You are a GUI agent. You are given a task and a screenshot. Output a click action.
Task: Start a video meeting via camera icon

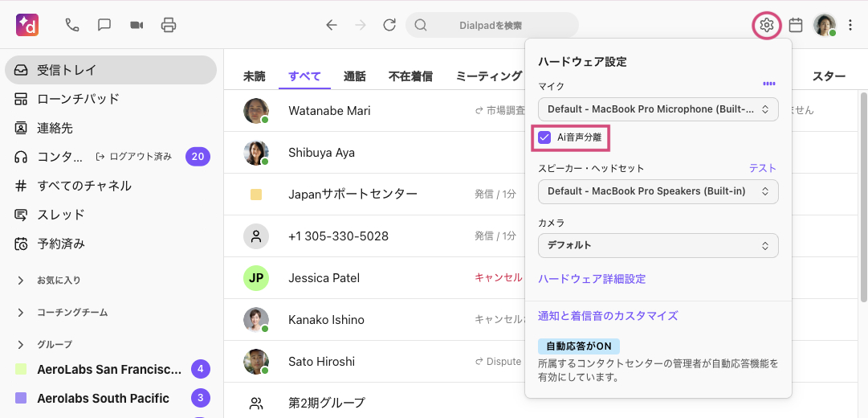click(137, 25)
